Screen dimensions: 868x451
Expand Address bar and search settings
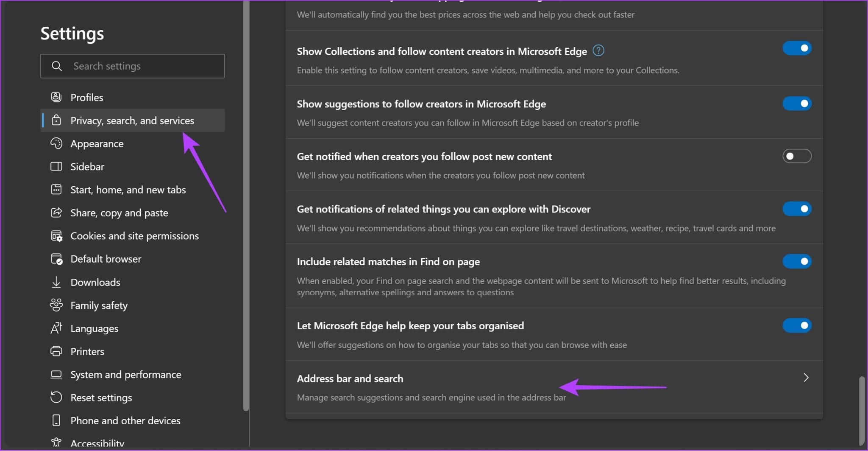(x=806, y=378)
